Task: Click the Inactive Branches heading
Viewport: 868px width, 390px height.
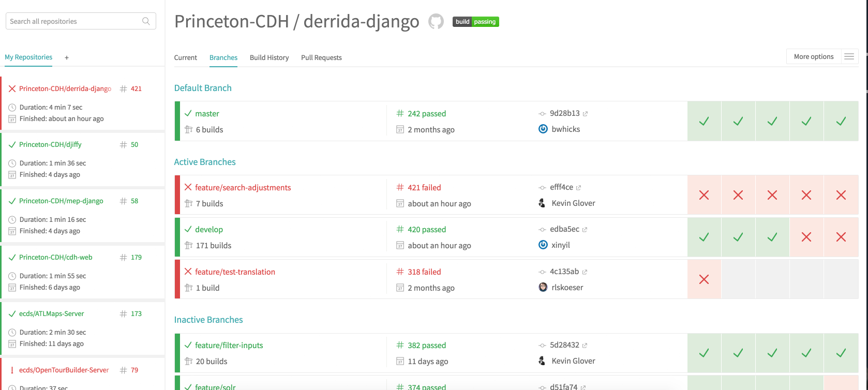Action: [208, 320]
